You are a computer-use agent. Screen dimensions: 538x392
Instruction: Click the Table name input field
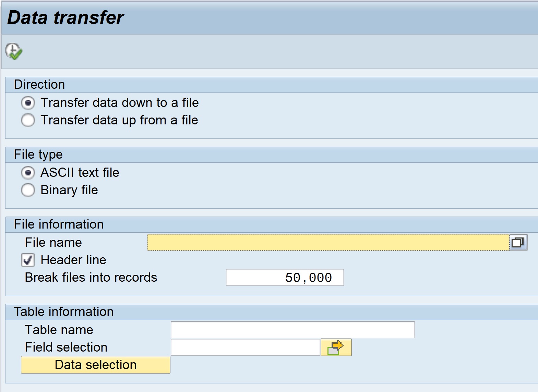pos(293,330)
